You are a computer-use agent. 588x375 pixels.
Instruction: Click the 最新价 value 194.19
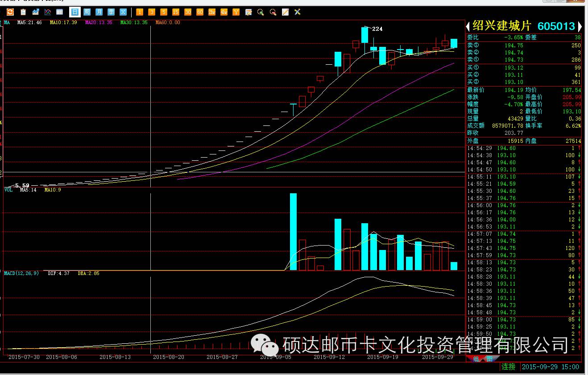point(514,90)
